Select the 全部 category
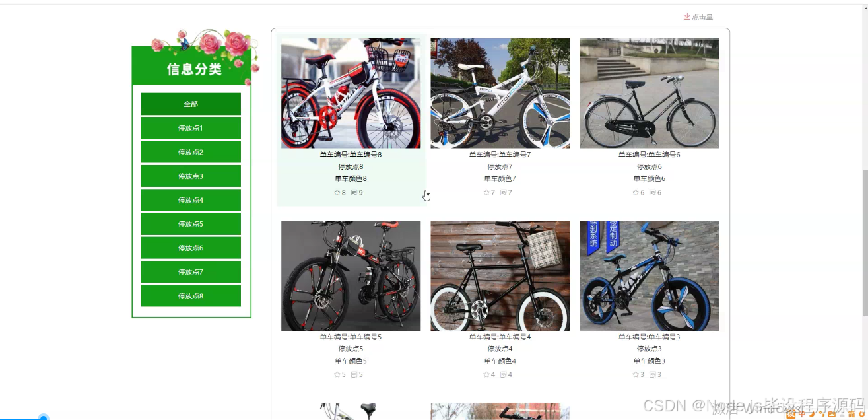This screenshot has height=420, width=868. [191, 104]
